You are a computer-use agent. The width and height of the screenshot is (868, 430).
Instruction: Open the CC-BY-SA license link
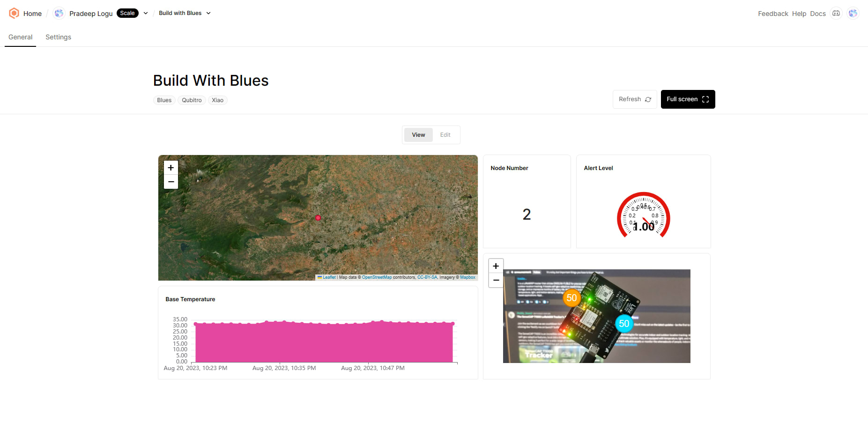click(x=427, y=277)
